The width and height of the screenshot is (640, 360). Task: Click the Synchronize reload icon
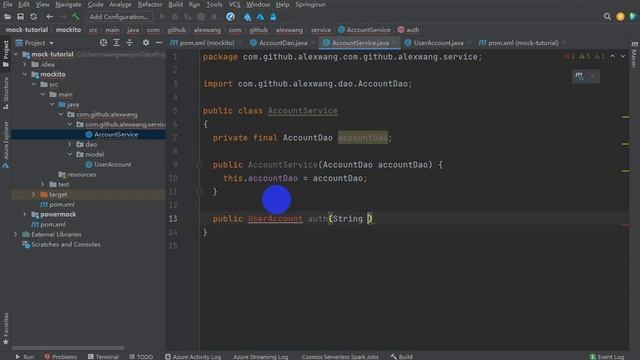[33, 17]
